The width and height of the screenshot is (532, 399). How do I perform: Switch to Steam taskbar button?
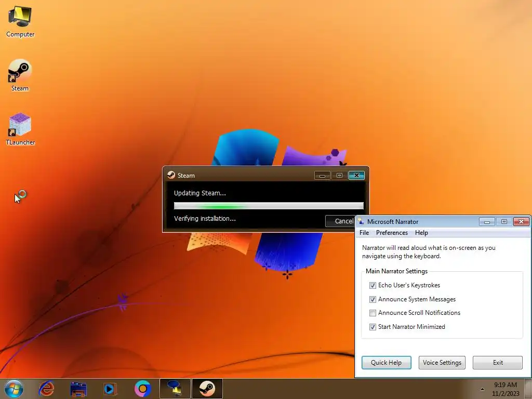pyautogui.click(x=207, y=389)
